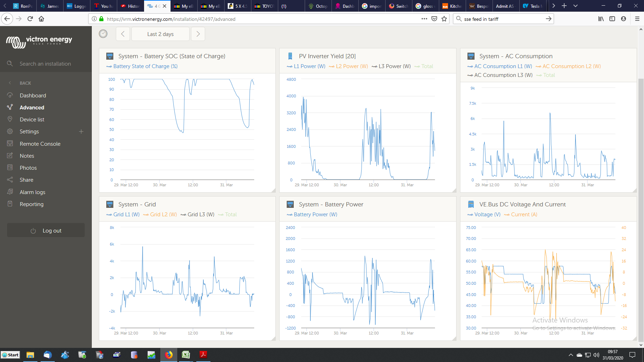644x362 pixels.
Task: Select the Reporting menu item
Action: point(31,204)
